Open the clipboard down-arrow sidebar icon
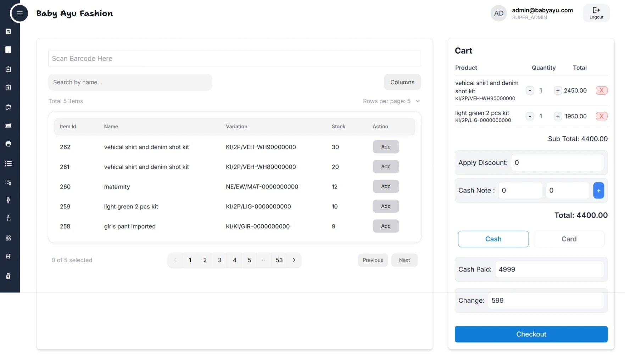 pyautogui.click(x=8, y=87)
